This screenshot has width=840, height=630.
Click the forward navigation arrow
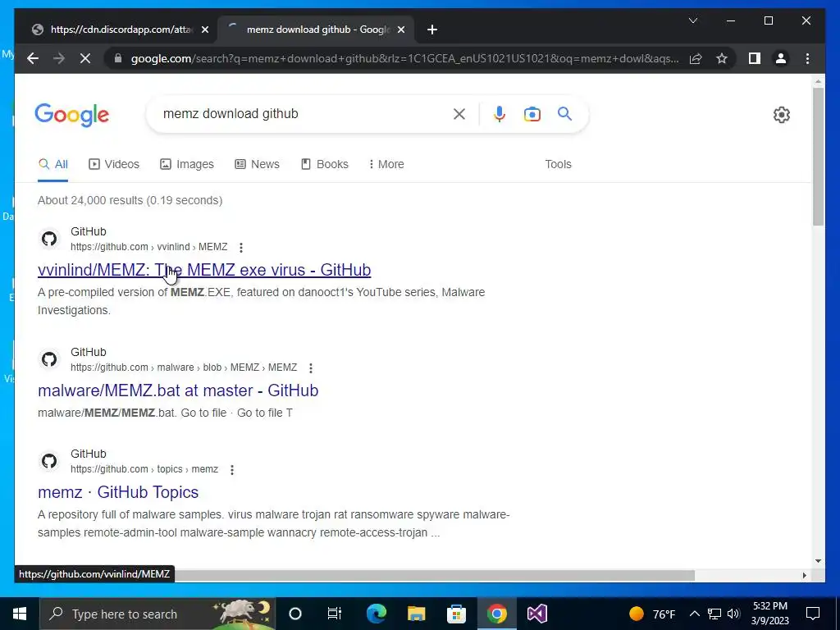(59, 58)
